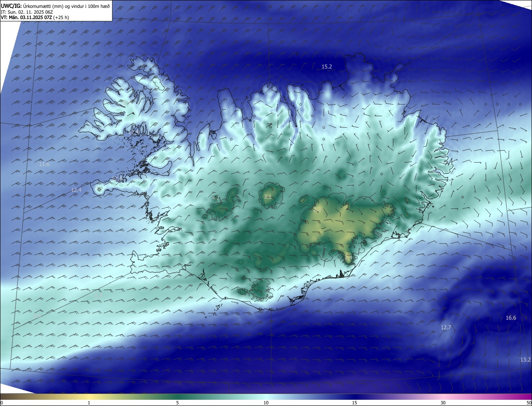Click the 12.7 value label on the map
The image size is (532, 406).
click(x=446, y=328)
